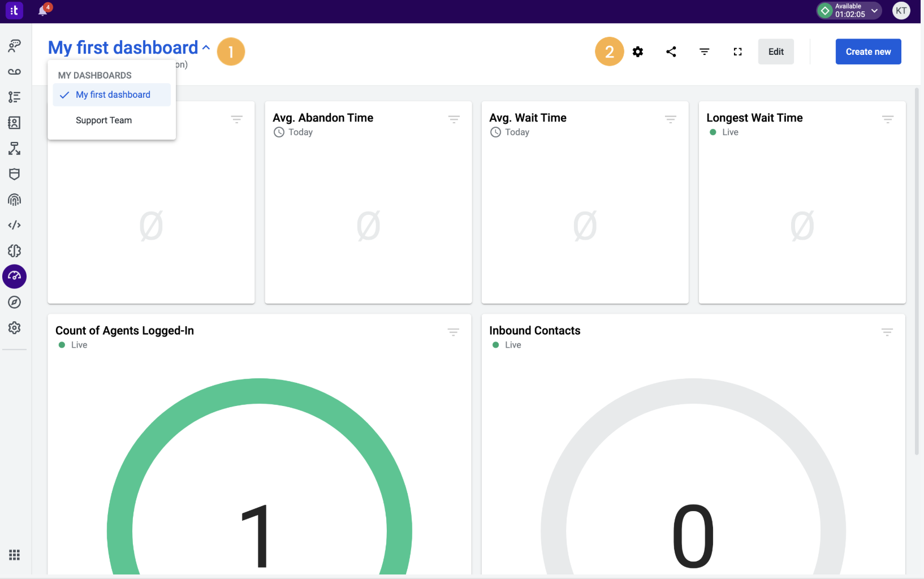The image size is (924, 579).
Task: Select Support Team dashboard
Action: (103, 120)
